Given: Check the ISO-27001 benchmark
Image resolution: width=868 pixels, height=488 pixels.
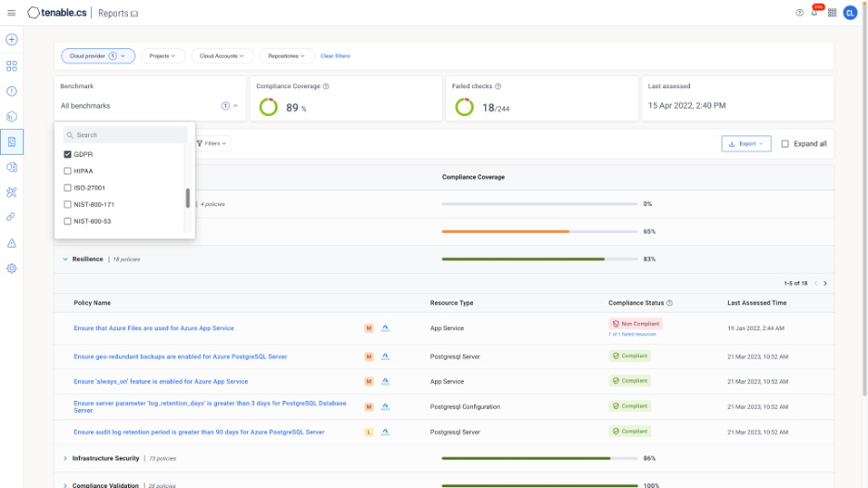Looking at the screenshot, I should pyautogui.click(x=68, y=187).
